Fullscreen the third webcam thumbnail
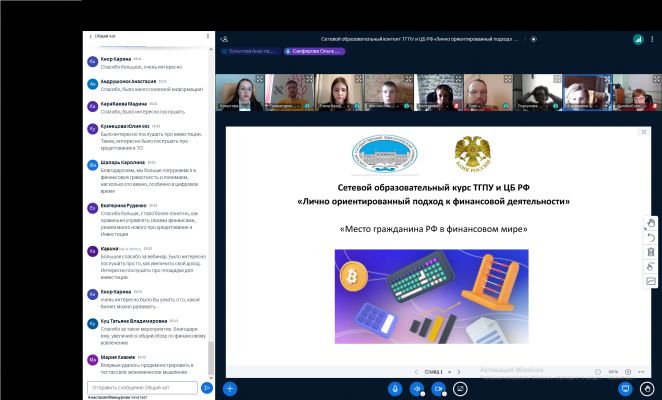This screenshot has height=400, width=662. click(x=358, y=79)
